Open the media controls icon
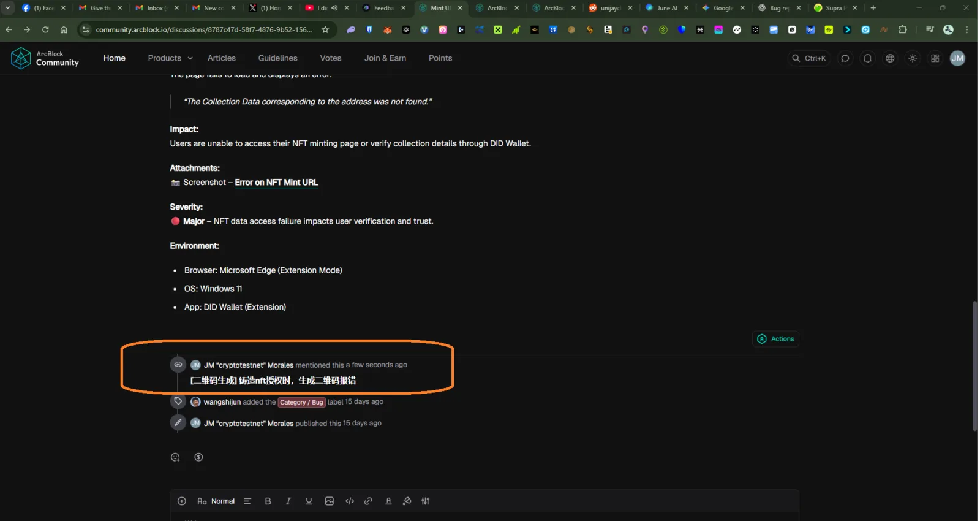This screenshot has height=521, width=980. 930,29
